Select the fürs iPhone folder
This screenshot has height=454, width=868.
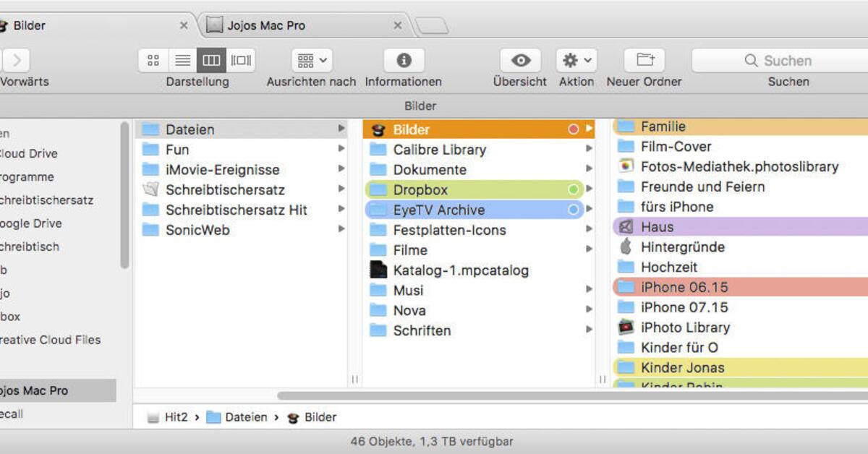coord(740,207)
